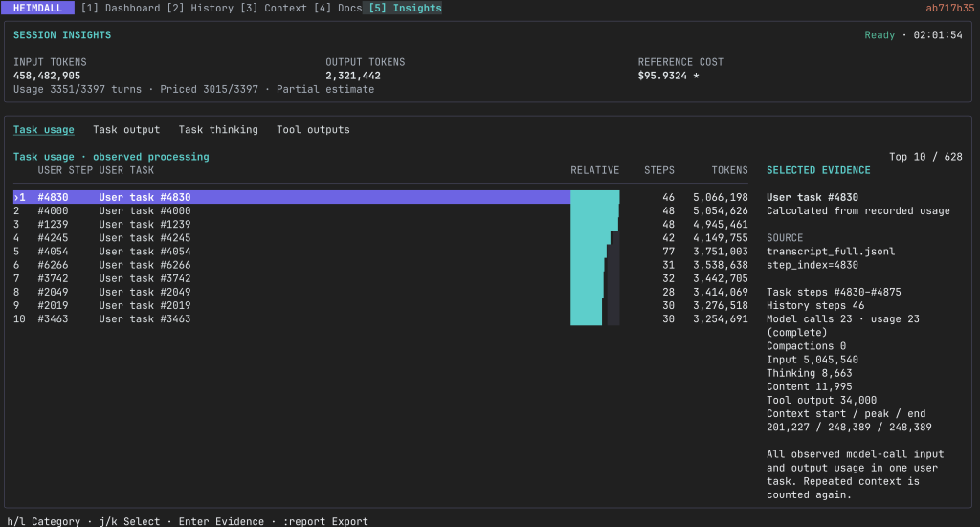The height and width of the screenshot is (527, 980).
Task: Select row User task #1239
Action: coord(381,224)
